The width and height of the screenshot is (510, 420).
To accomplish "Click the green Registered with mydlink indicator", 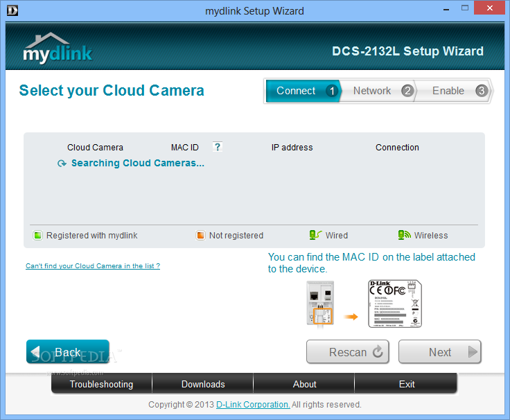I will click(37, 235).
